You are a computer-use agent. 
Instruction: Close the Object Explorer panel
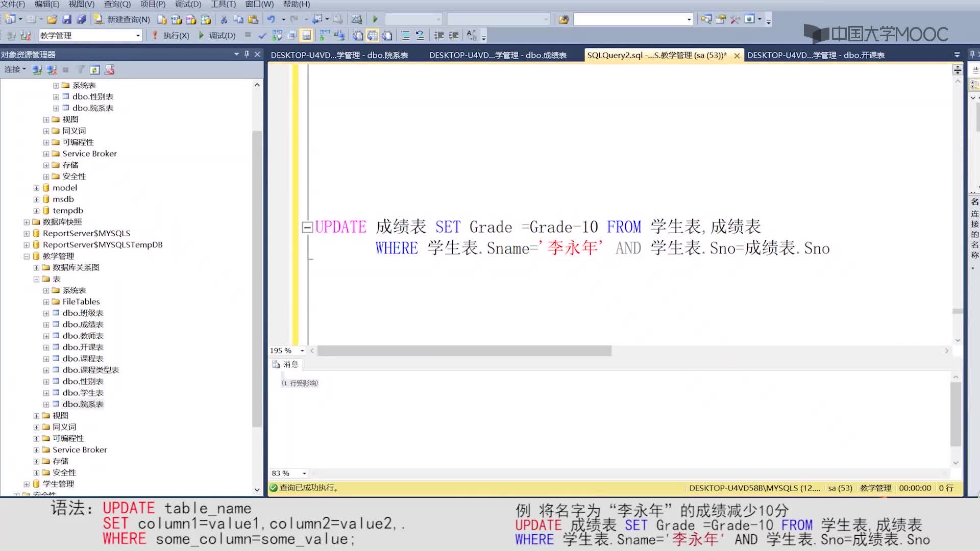(x=258, y=54)
